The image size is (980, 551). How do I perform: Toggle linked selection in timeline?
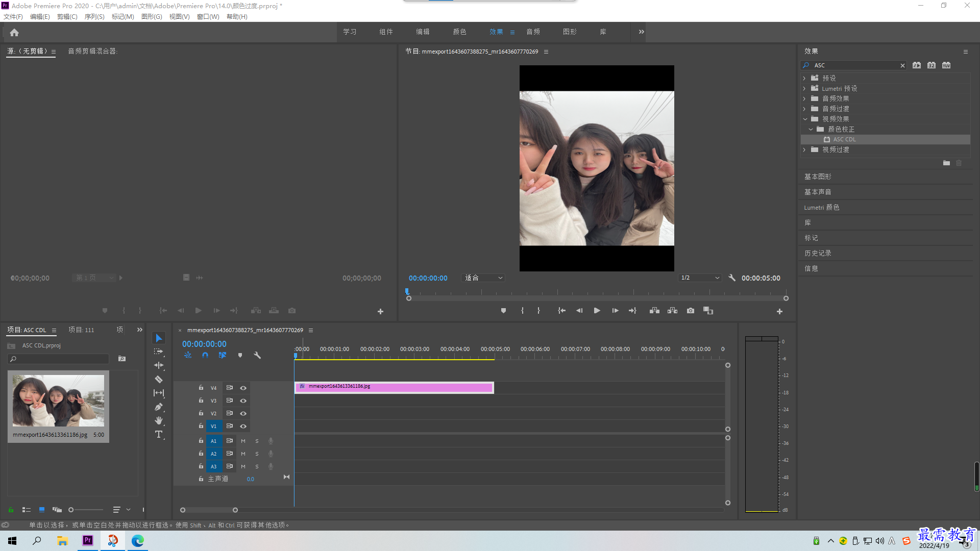[x=223, y=355]
